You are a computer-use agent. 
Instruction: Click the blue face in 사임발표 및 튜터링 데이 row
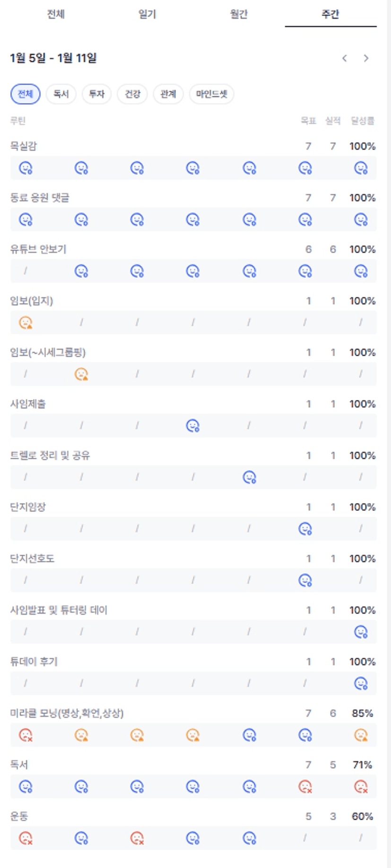(361, 632)
